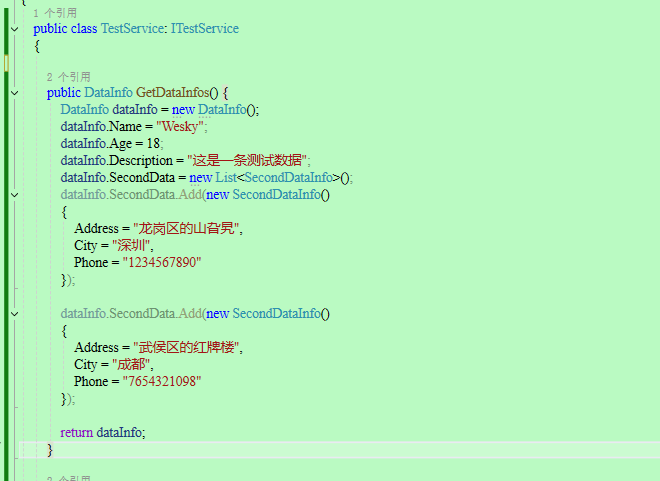Click dataInfo.Name property in assignment
The image size is (660, 481).
(x=101, y=127)
